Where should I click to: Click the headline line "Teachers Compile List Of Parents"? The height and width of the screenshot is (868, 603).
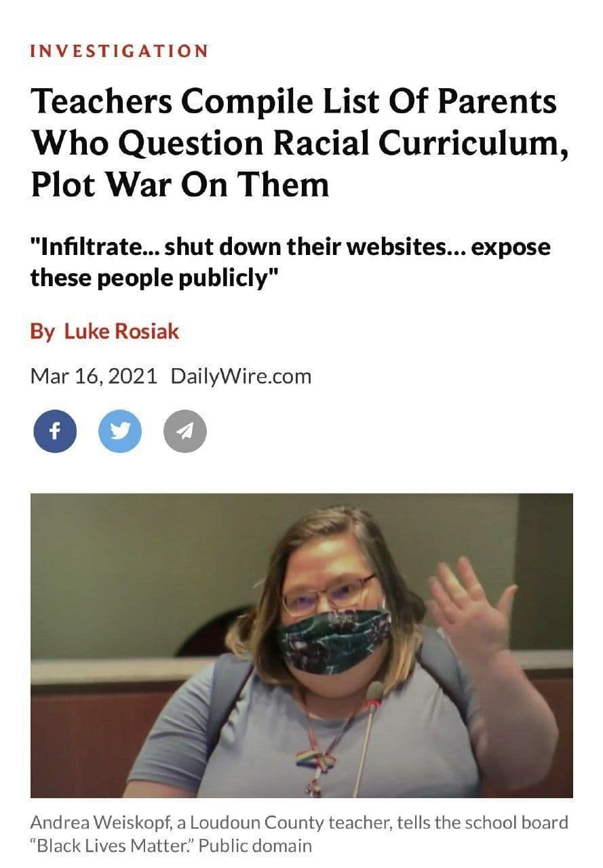(x=294, y=101)
